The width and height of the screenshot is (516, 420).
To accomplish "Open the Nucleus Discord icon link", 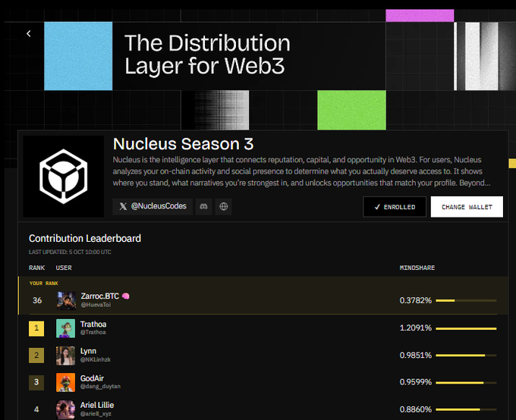I will tap(203, 206).
